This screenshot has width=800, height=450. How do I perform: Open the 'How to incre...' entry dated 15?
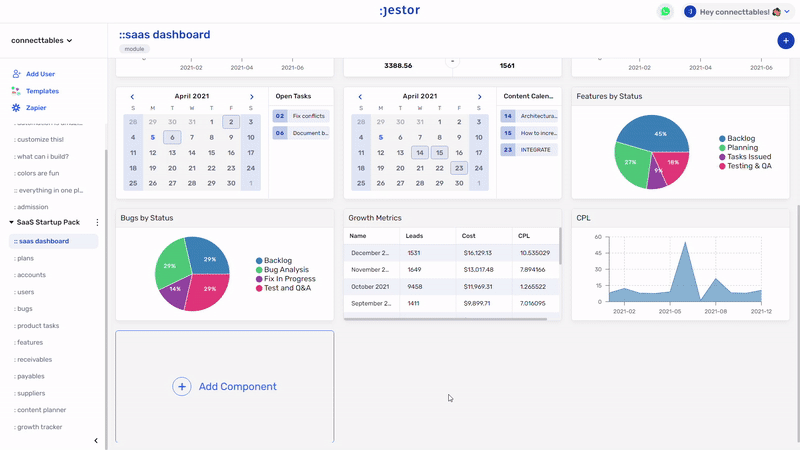click(x=529, y=133)
